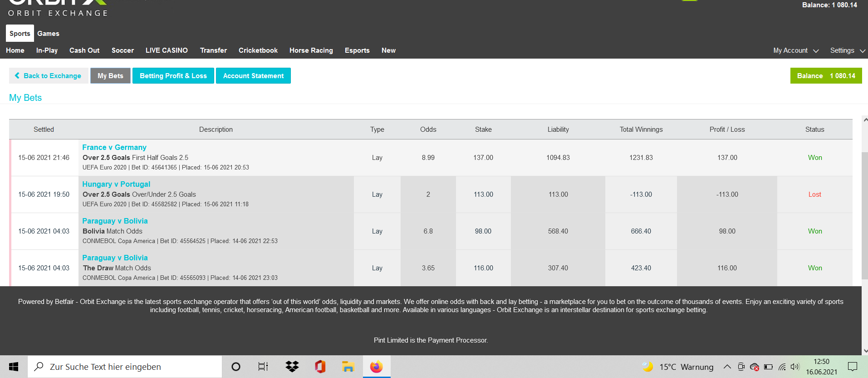868x378 pixels.
Task: Open File Explorer from the taskbar
Action: [x=348, y=367]
